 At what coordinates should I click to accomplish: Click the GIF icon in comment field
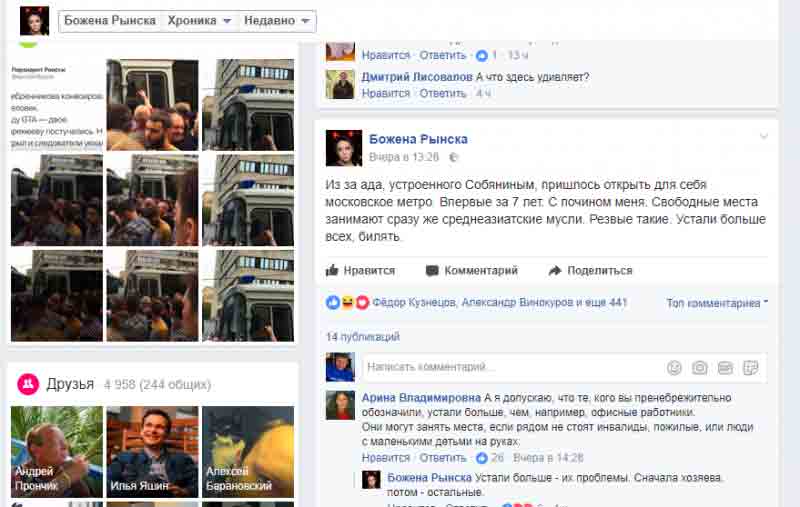pos(725,367)
